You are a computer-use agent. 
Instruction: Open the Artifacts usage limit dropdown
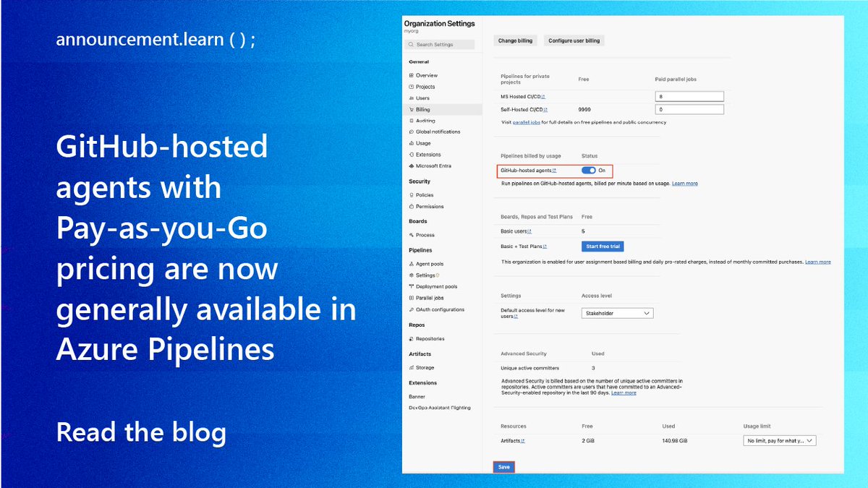click(780, 440)
